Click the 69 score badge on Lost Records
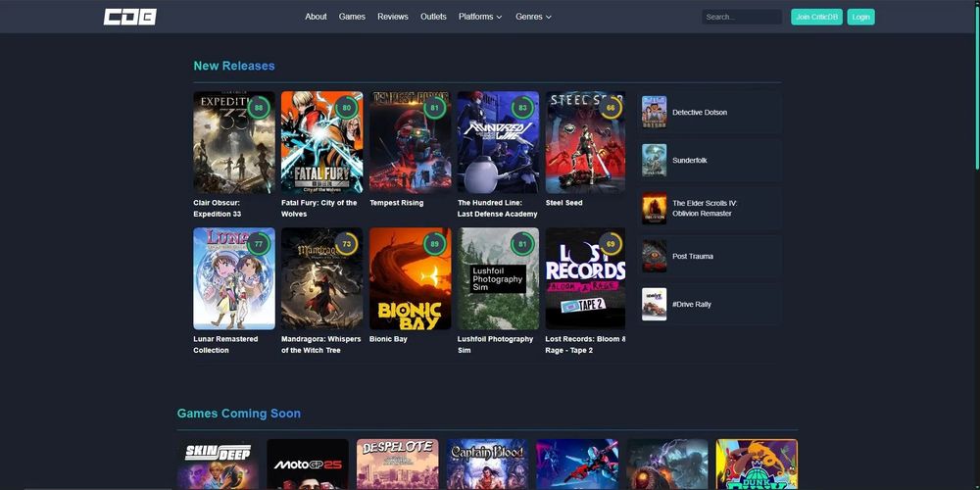Screen dimensions: 980x490 coord(611,244)
